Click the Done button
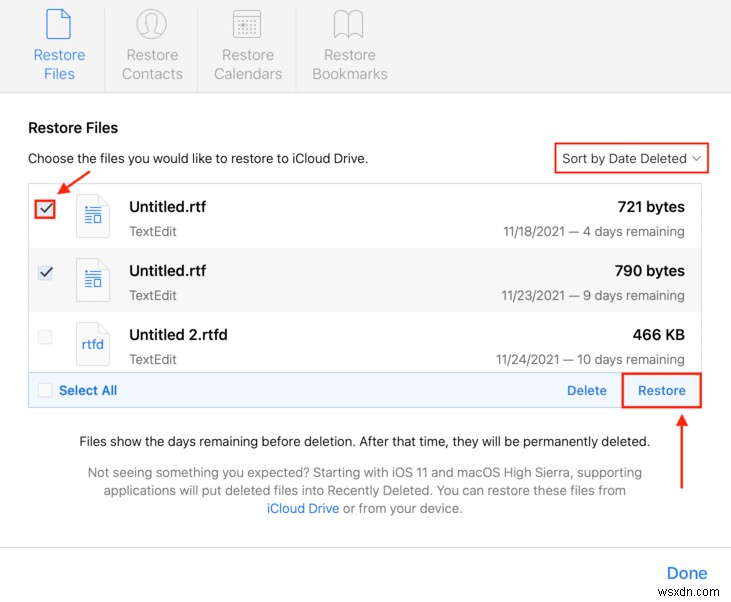Screen dimensions: 731x602 pyautogui.click(x=687, y=573)
